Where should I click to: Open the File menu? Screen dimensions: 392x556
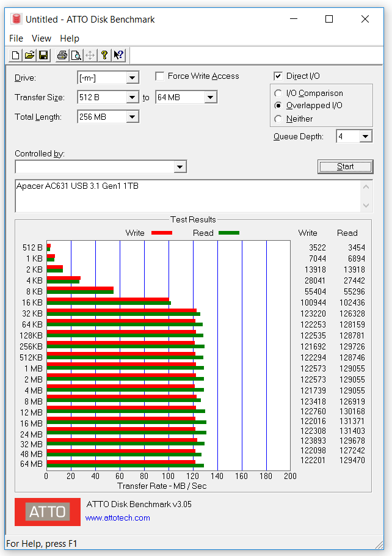tap(16, 38)
